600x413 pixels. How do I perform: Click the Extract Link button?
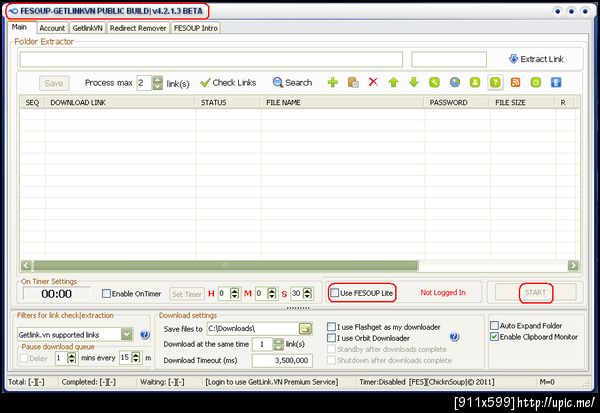pos(536,59)
